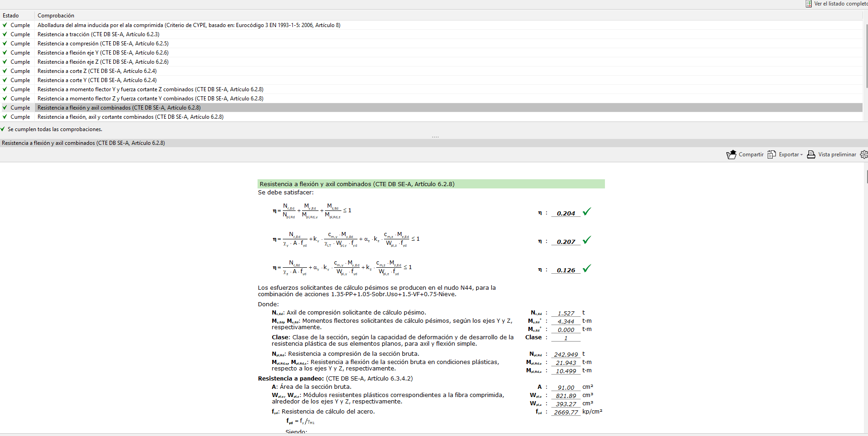Select 'Resistencia a tracción' check row
This screenshot has width=868, height=436.
click(x=98, y=34)
